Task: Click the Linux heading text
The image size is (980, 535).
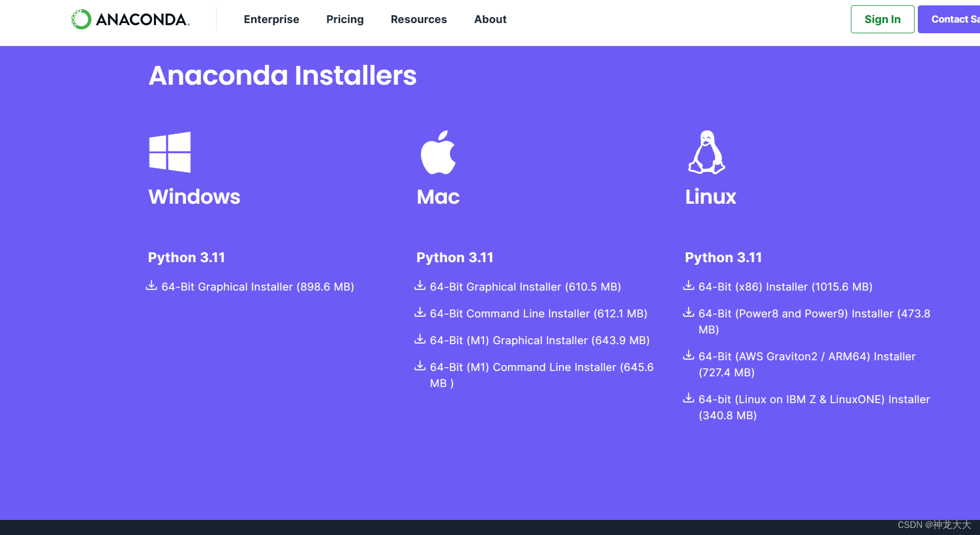Action: 711,197
